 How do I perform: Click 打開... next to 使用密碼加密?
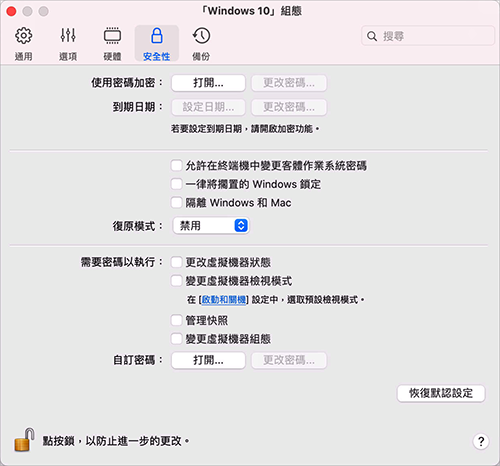(x=208, y=83)
